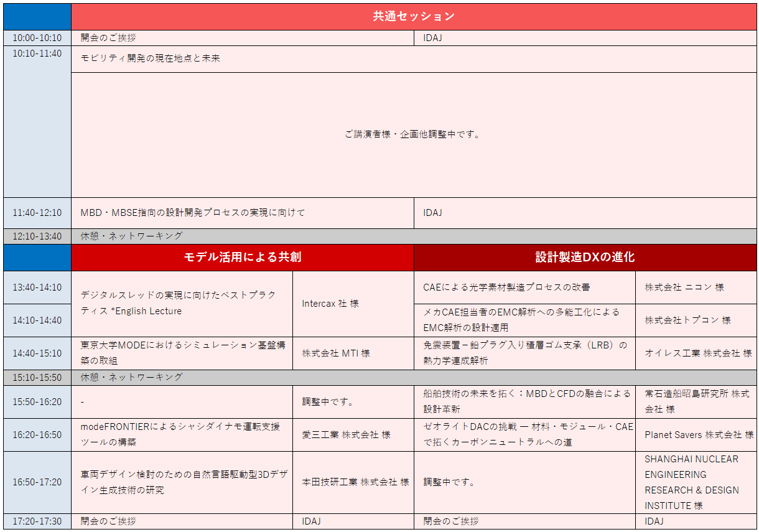Click the opening 開会のご挨拶 cell
This screenshot has height=532, width=759.
pyautogui.click(x=243, y=38)
